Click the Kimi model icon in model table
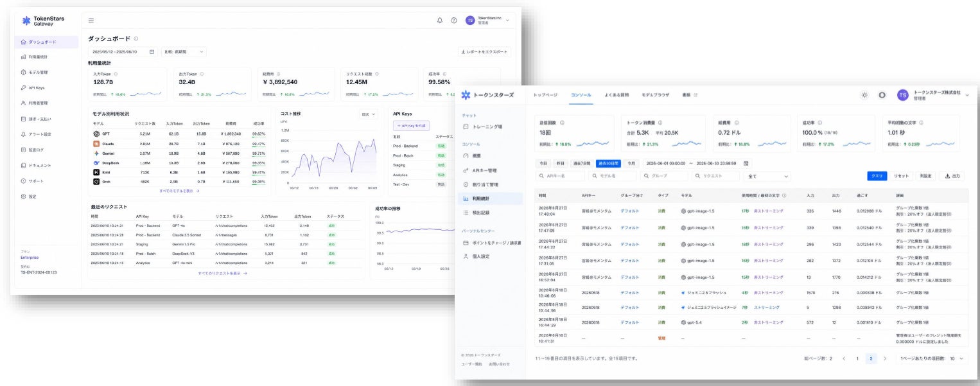 pos(96,172)
